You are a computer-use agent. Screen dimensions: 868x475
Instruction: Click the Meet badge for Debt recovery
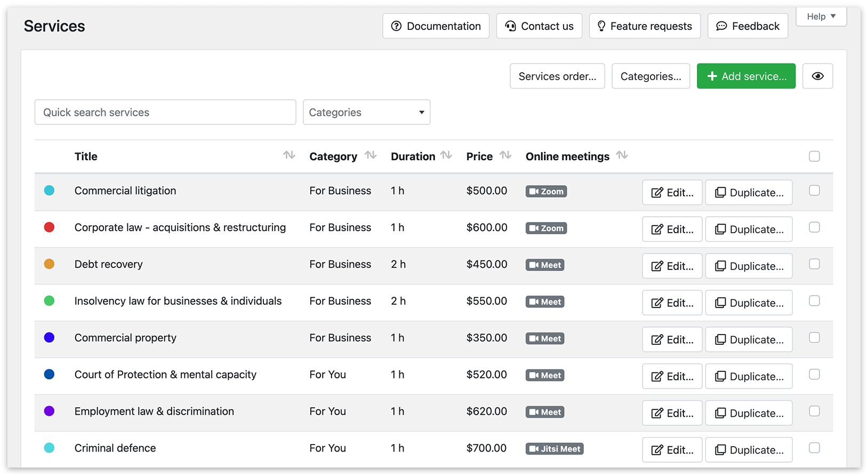(545, 265)
